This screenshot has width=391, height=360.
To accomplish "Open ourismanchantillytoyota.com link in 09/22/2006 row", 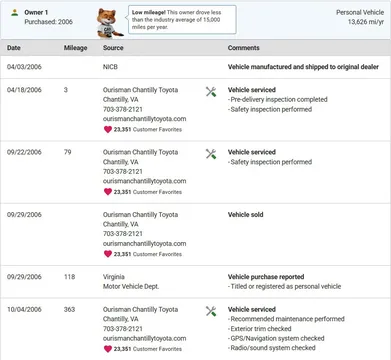I will 144,181.
